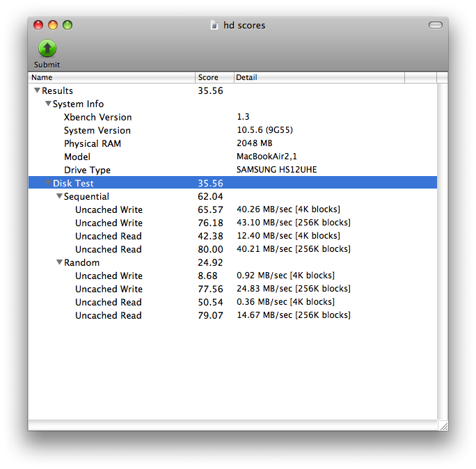
Task: Select Uncached Write row scoring 8.68
Action: point(233,276)
